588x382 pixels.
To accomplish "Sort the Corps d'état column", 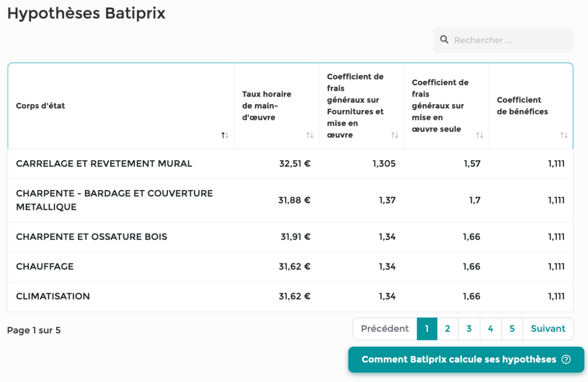I will point(225,135).
